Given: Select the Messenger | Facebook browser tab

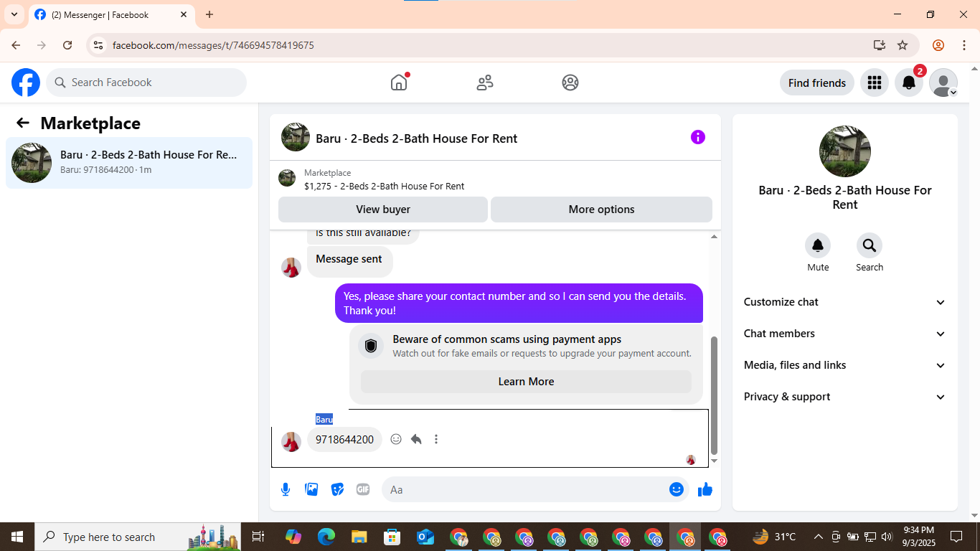Looking at the screenshot, I should 111,14.
